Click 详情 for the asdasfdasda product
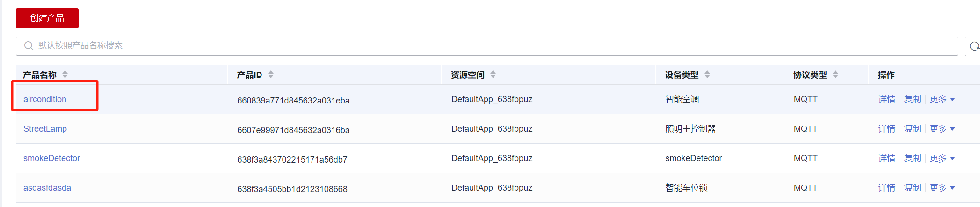The width and height of the screenshot is (980, 207). pyautogui.click(x=886, y=188)
